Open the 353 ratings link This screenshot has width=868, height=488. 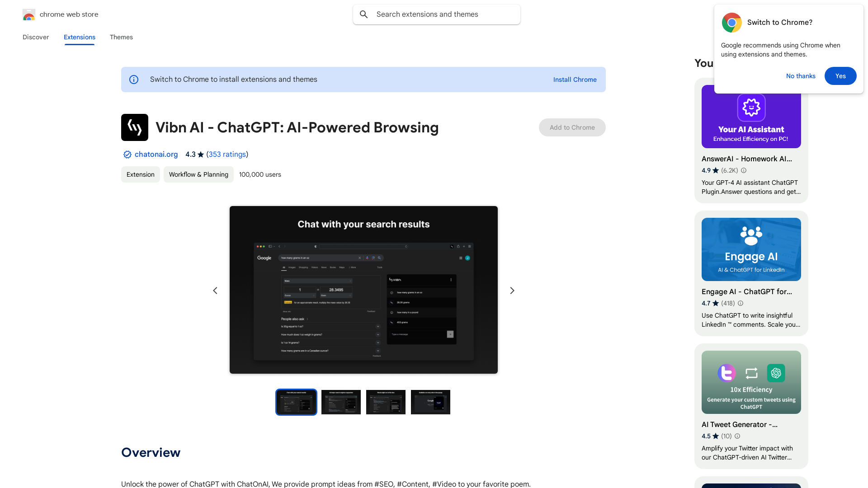click(227, 155)
